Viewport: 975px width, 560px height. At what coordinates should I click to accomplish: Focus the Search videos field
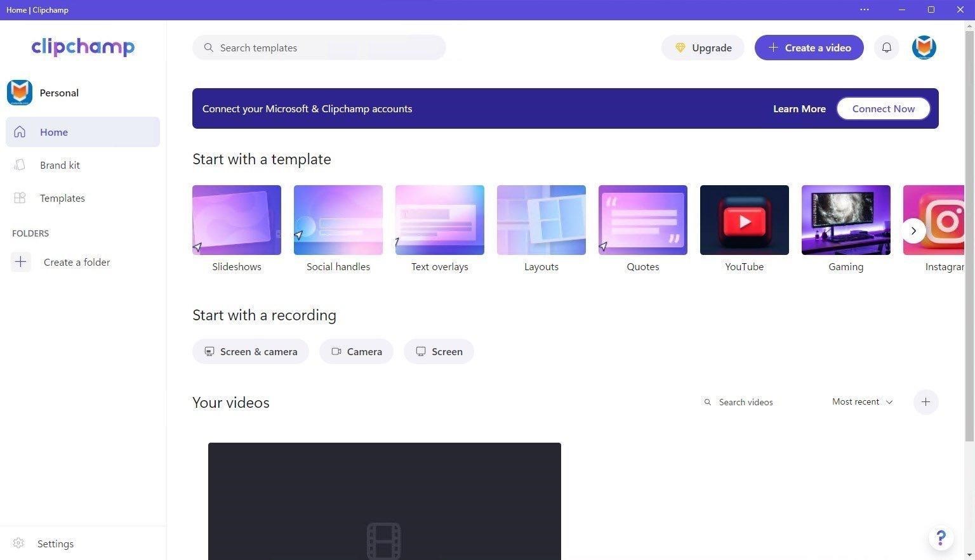point(759,402)
